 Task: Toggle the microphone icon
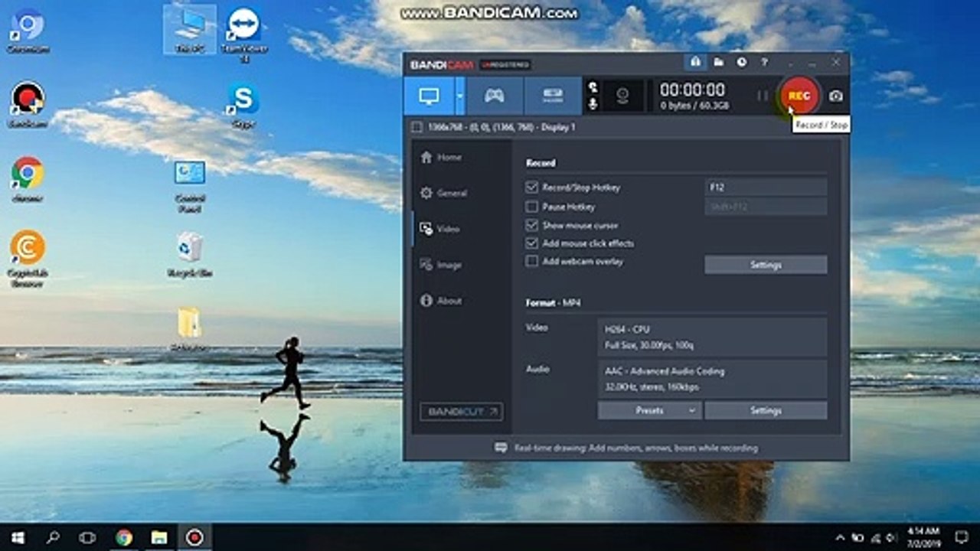592,104
